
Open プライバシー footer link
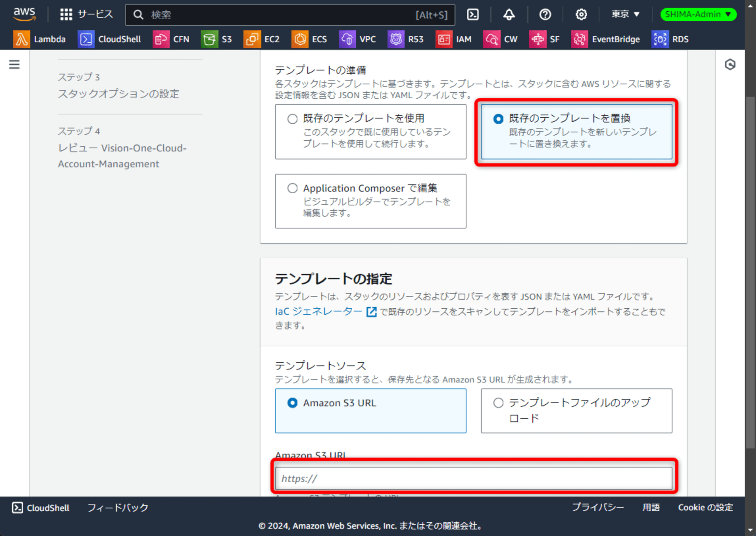point(598,507)
